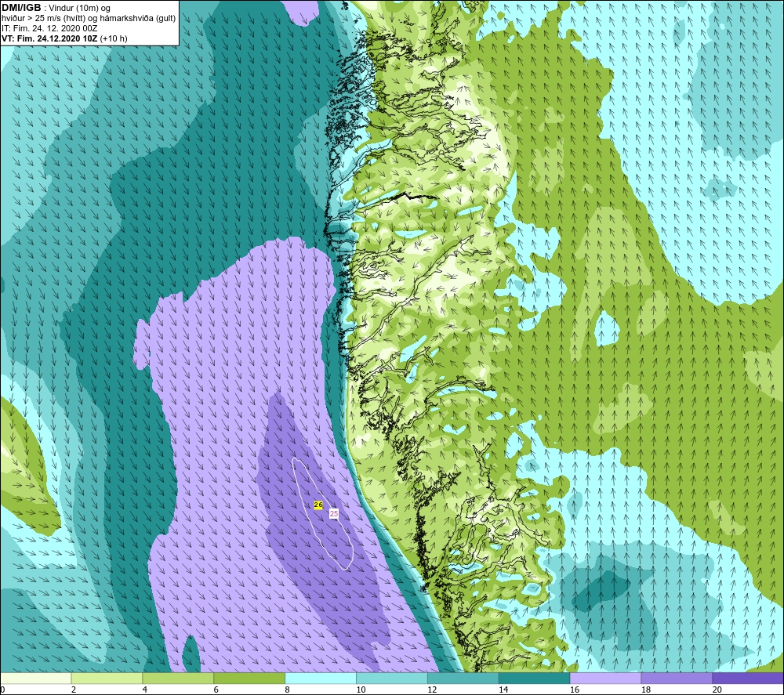Screen dimensions: 784x695
Task: Click the '16' legend scale number
Action: (575, 690)
